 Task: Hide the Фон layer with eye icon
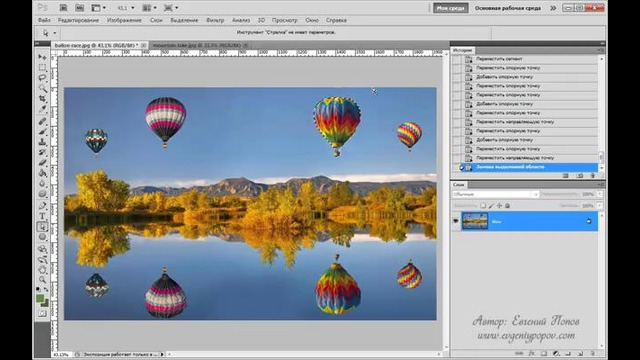point(456,221)
